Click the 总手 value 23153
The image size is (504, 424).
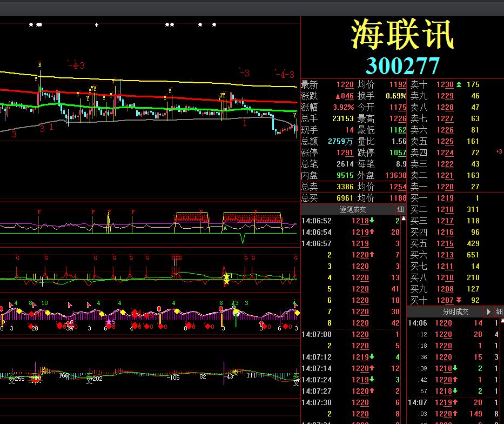[x=343, y=118]
